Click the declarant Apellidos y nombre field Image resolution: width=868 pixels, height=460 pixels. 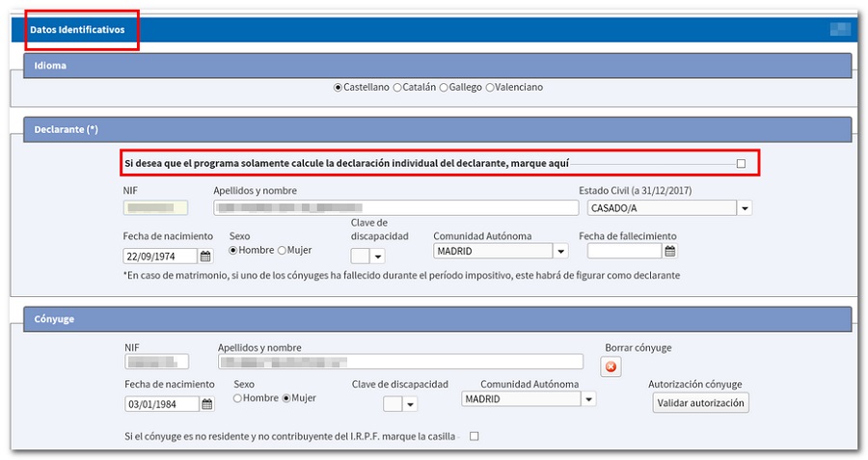point(395,207)
